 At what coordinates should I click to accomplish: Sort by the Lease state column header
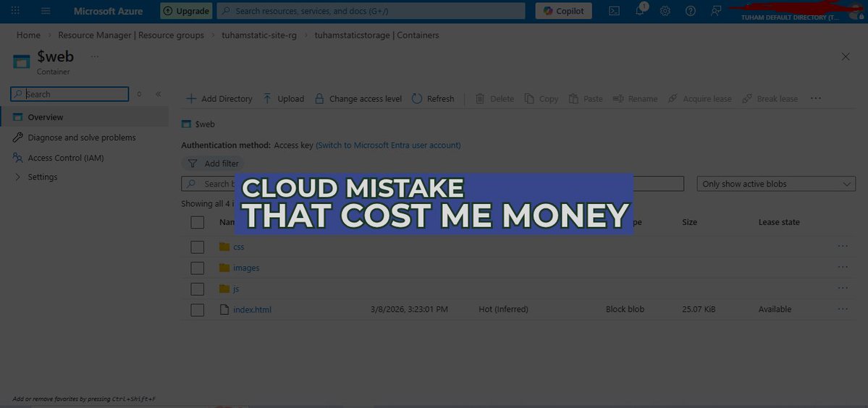pyautogui.click(x=779, y=222)
